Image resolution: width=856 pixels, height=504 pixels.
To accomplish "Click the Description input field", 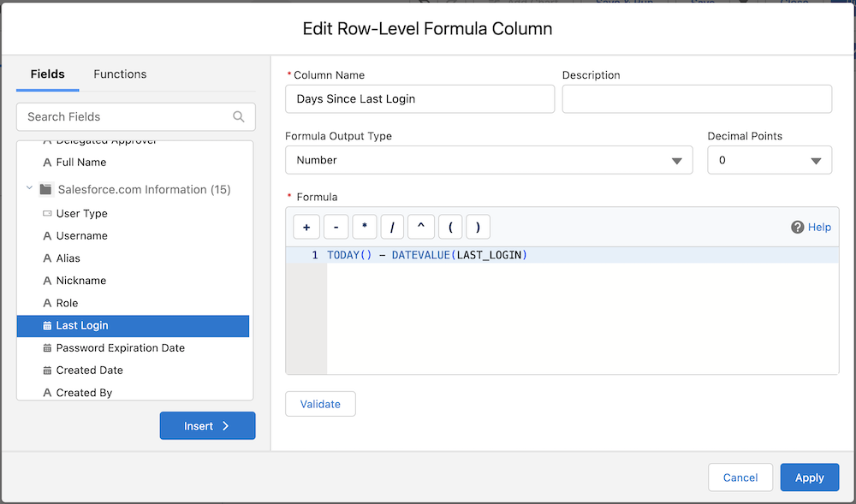I will 697,99.
